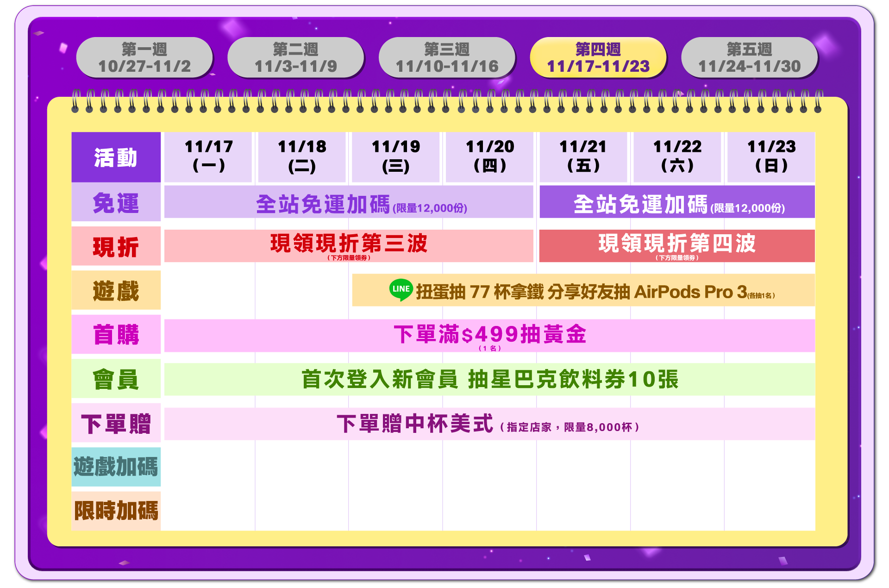Open the 第三週 11/10-11/16 tab
Screen dimensions: 889x588
tap(447, 58)
